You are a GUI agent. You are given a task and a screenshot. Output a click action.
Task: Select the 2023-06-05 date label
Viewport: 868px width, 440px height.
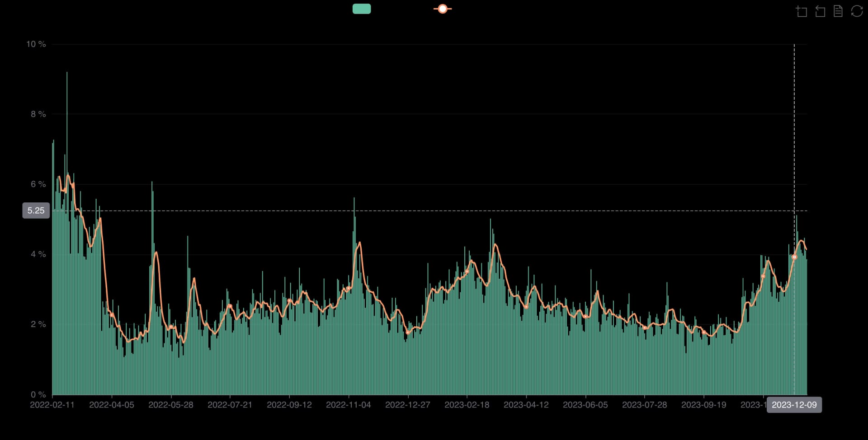point(585,405)
